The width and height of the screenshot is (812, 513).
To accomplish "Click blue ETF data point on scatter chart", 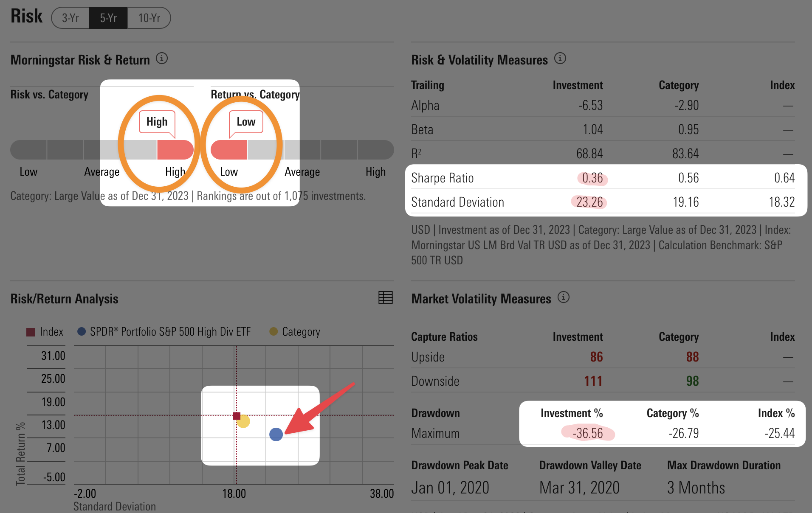I will [x=276, y=434].
